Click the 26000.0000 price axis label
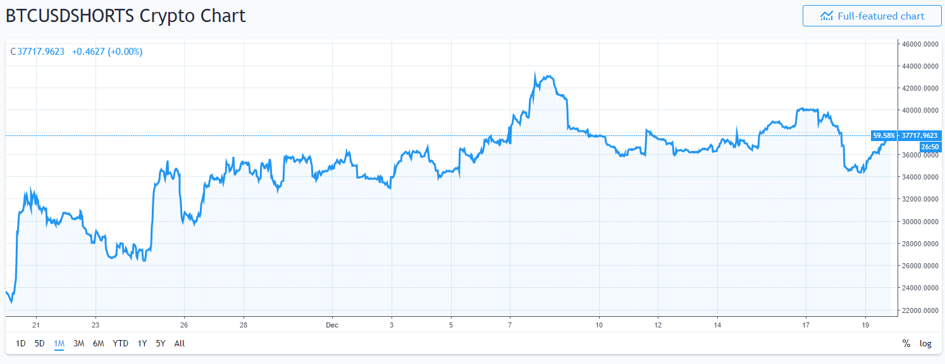945x364 pixels. [x=920, y=266]
